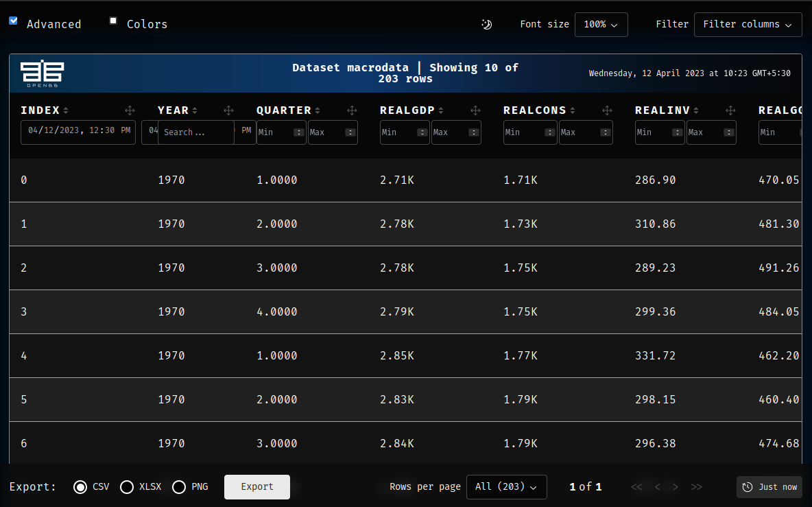Grab the REALCONS column move handle
Viewport: 812px width, 507px height.
click(x=607, y=110)
